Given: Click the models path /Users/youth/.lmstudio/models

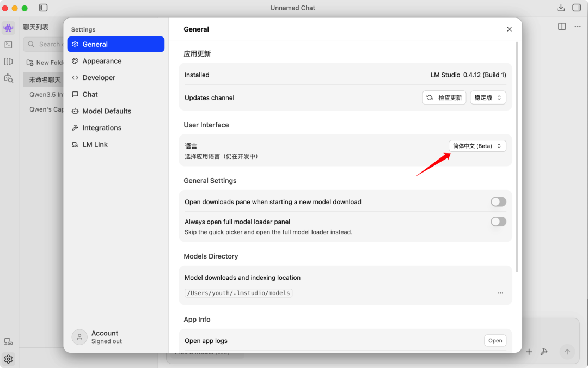Looking at the screenshot, I should coord(238,293).
